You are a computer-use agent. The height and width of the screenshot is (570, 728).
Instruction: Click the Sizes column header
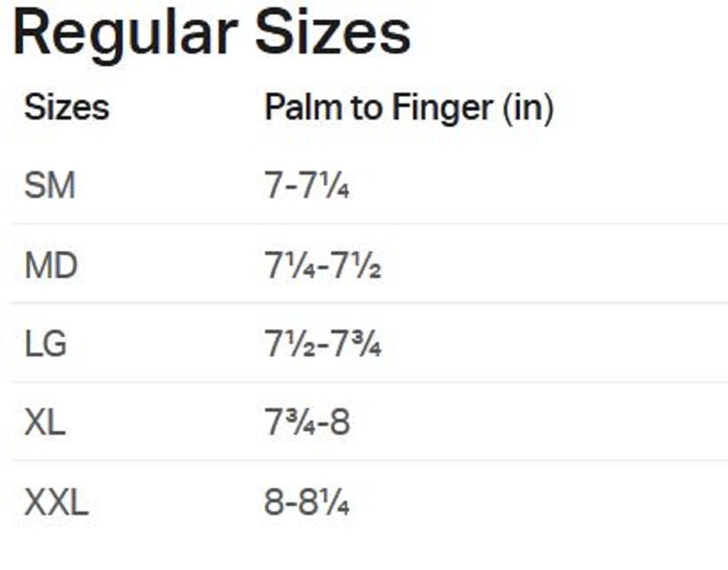[66, 108]
